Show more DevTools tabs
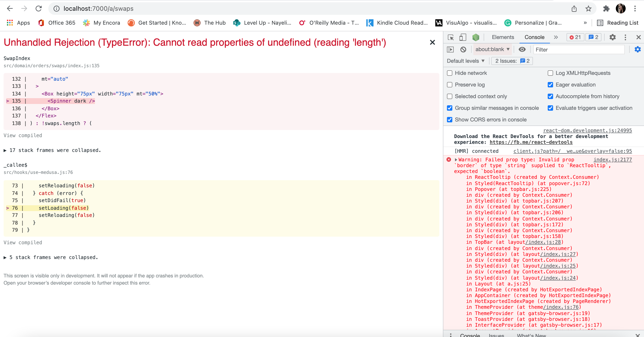The image size is (644, 337). (x=556, y=37)
